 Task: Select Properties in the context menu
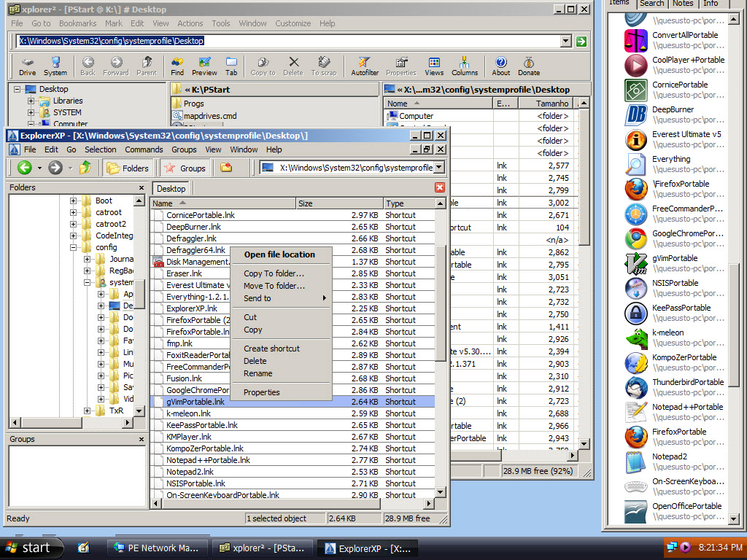(262, 392)
